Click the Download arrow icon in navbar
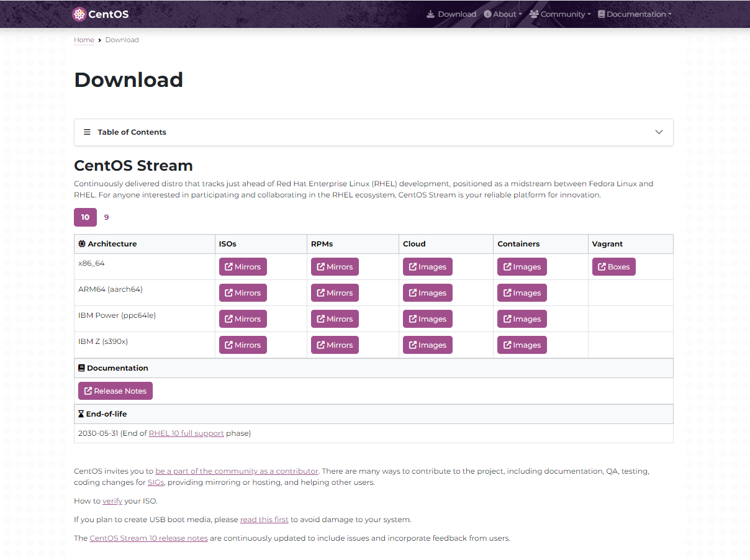Image resolution: width=750 pixels, height=560 pixels. (x=431, y=14)
